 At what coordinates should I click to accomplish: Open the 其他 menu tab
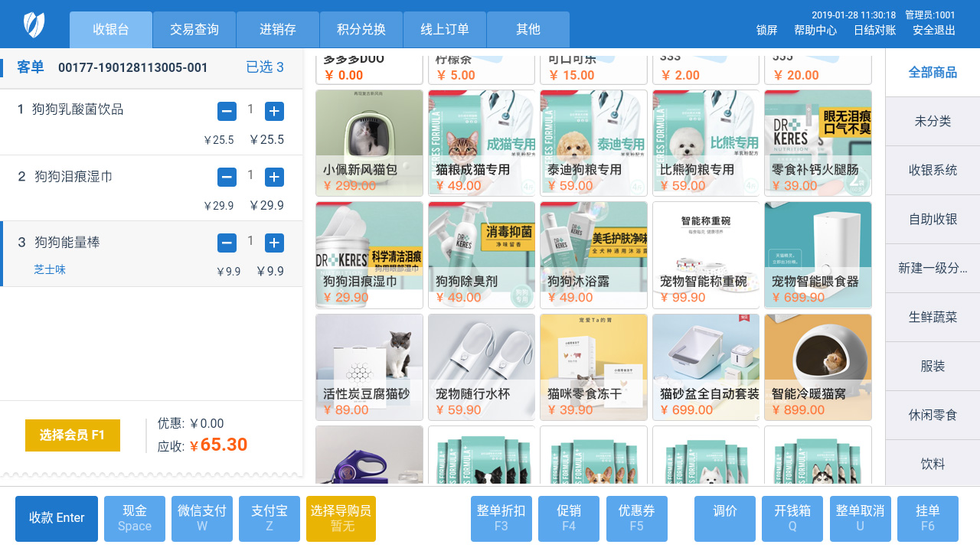pyautogui.click(x=528, y=30)
